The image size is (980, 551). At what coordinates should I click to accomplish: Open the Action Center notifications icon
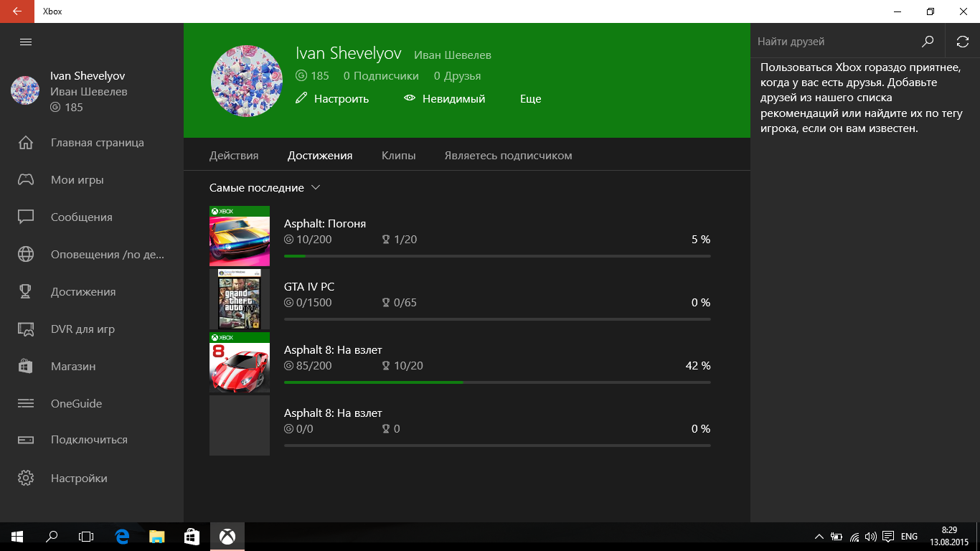coord(888,537)
